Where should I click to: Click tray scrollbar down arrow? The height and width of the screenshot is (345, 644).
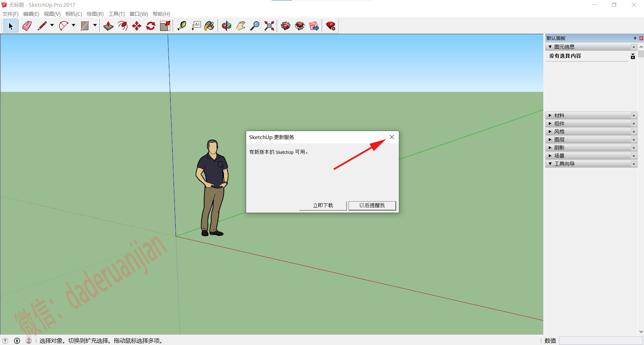point(641,332)
